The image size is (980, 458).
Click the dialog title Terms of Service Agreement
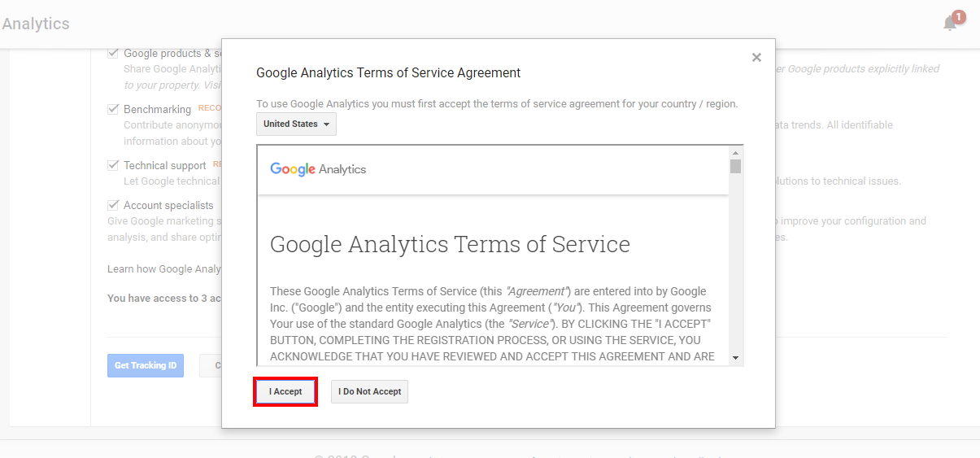point(388,72)
